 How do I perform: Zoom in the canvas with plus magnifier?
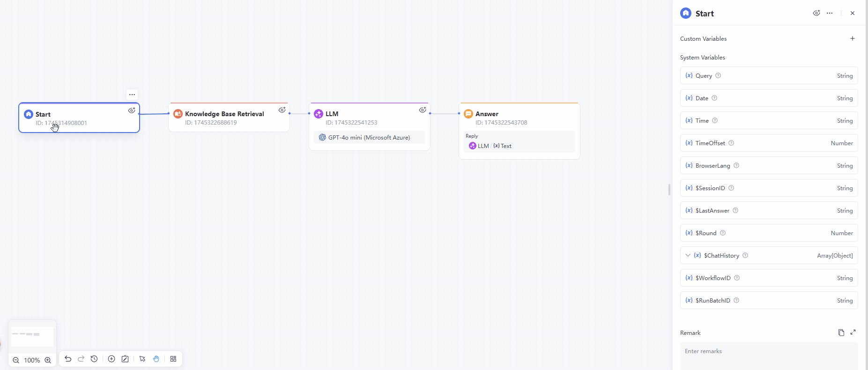[48, 360]
